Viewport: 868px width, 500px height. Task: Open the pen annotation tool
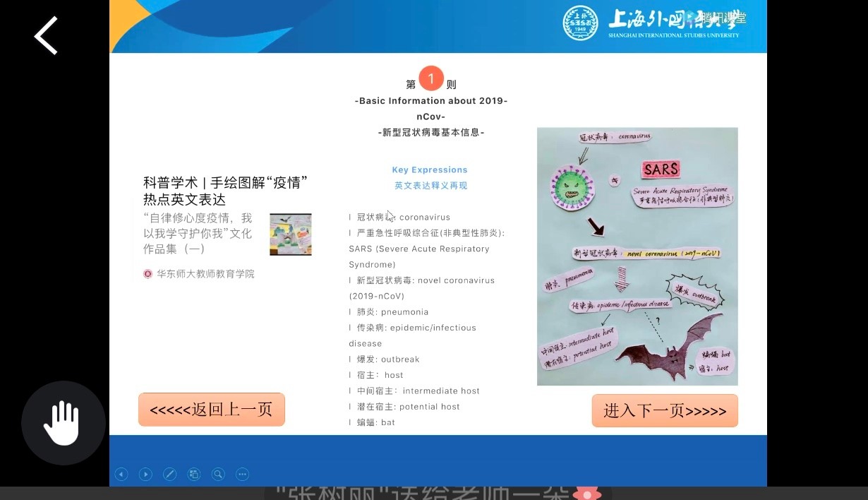point(169,475)
